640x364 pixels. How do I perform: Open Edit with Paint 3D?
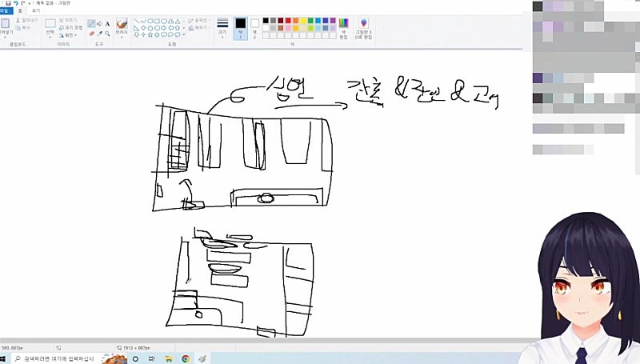[363, 28]
